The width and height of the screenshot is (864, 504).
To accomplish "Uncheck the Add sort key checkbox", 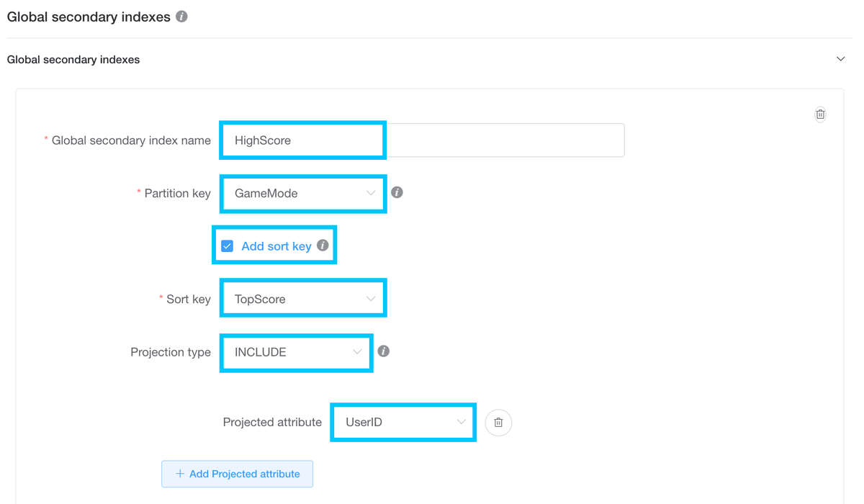I will 227,246.
